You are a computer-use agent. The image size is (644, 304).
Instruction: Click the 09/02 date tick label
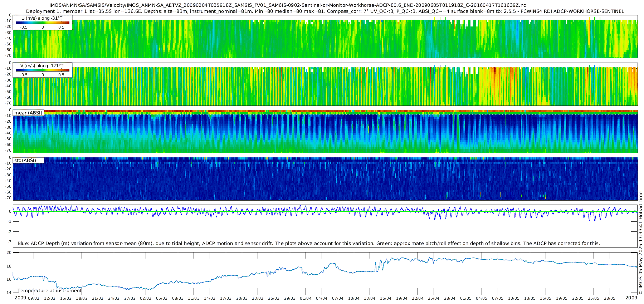point(34,298)
